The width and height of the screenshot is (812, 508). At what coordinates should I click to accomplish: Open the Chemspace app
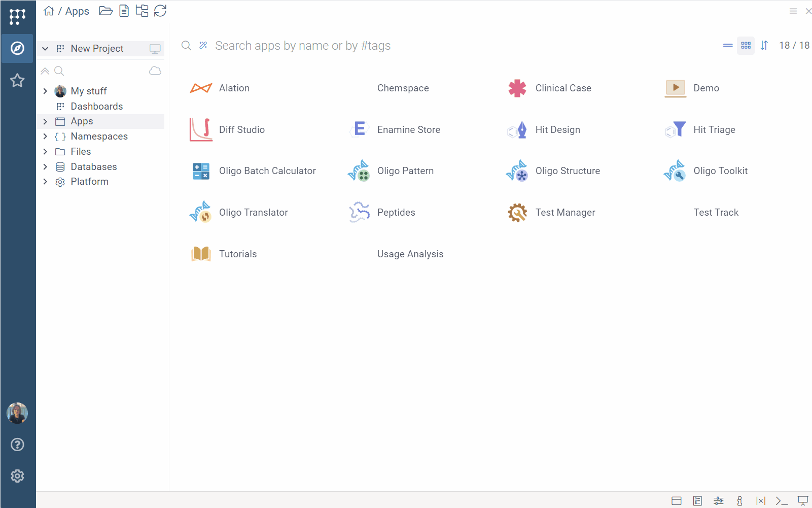point(403,88)
